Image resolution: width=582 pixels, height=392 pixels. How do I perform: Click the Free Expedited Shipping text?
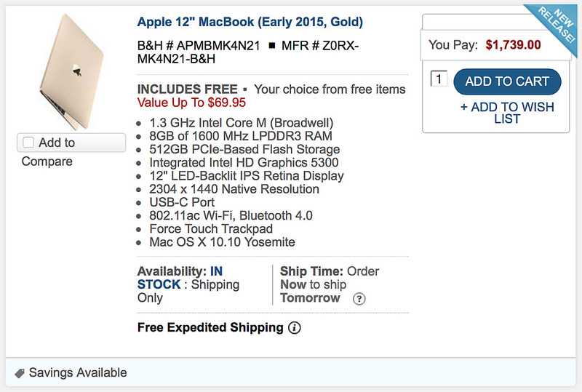210,327
